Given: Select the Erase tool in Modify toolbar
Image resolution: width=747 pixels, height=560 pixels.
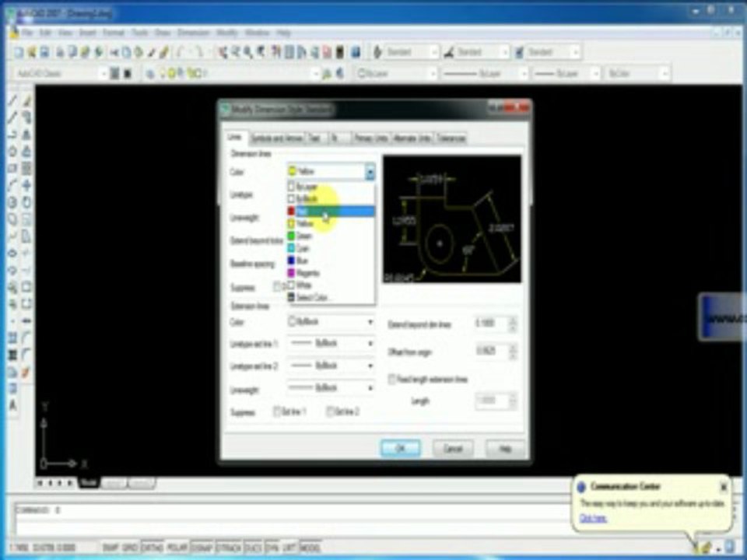Looking at the screenshot, I should [x=27, y=100].
